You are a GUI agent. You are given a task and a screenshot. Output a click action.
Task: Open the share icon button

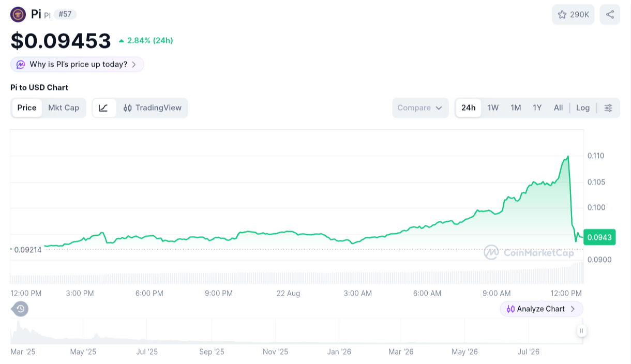(x=610, y=14)
